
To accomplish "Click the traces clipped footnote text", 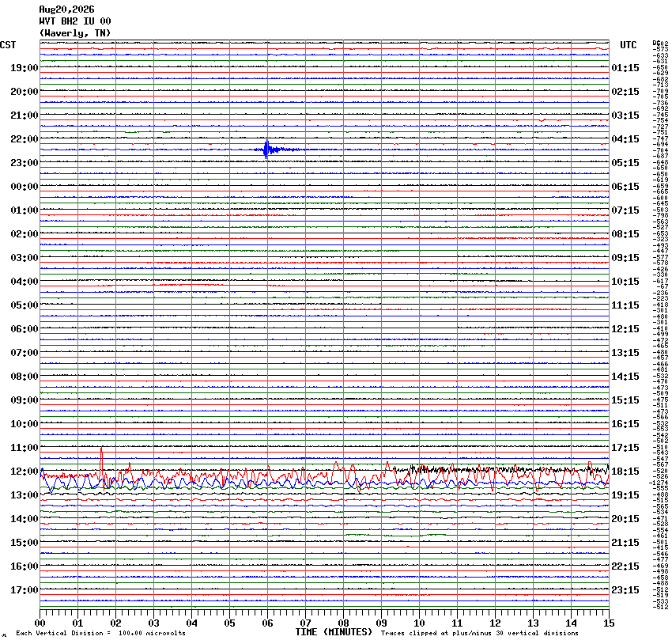I will (480, 633).
